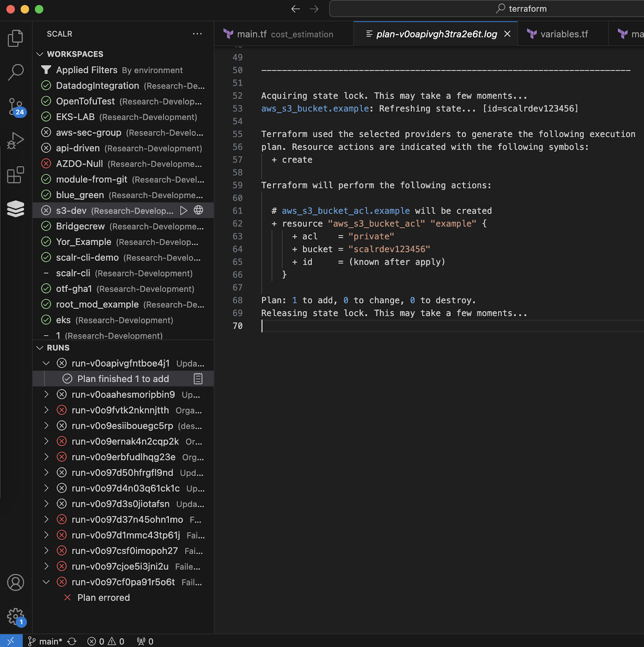The width and height of the screenshot is (644, 647).
Task: Select the scalr-cli-demo workspace
Action: pos(123,258)
